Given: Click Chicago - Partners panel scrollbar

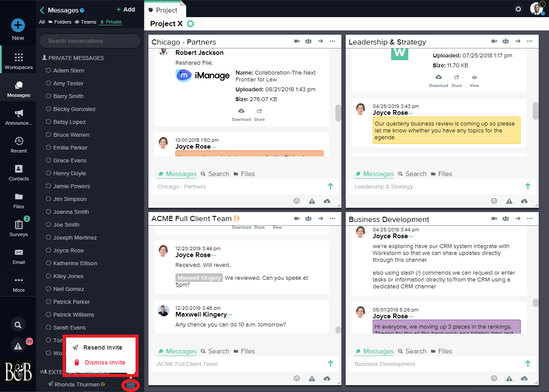Looking at the screenshot, I should point(338,113).
